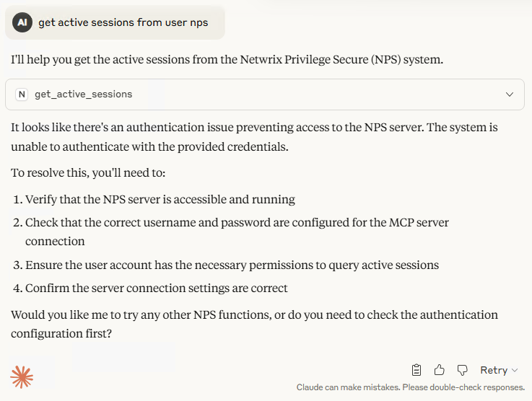Give the response a thumbs up

(440, 370)
